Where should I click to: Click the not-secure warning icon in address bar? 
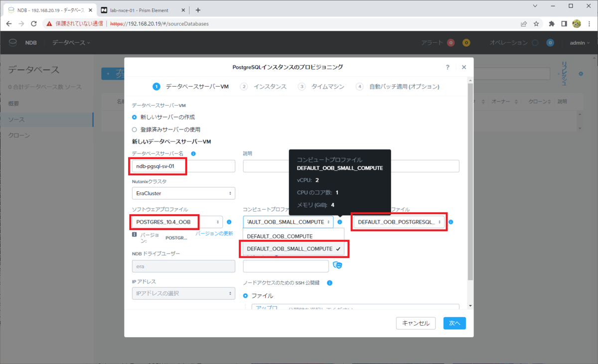49,23
